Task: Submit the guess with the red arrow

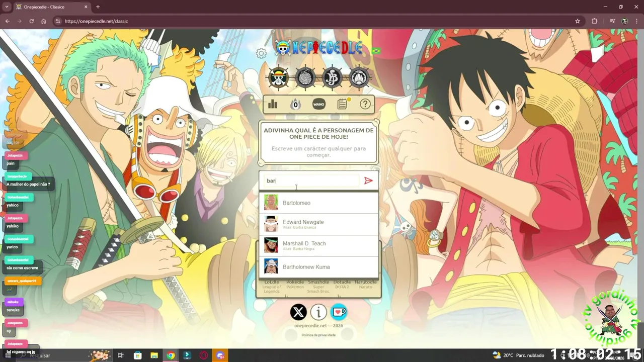Action: click(x=368, y=180)
